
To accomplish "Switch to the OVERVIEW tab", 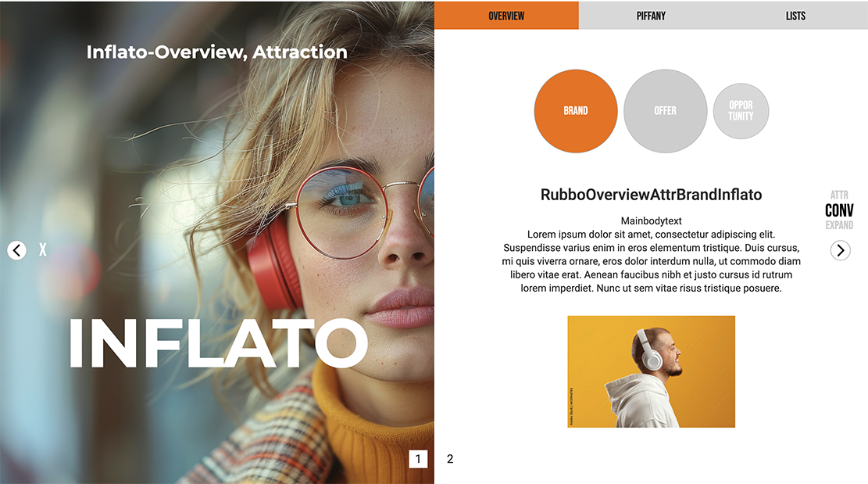I will pyautogui.click(x=506, y=16).
